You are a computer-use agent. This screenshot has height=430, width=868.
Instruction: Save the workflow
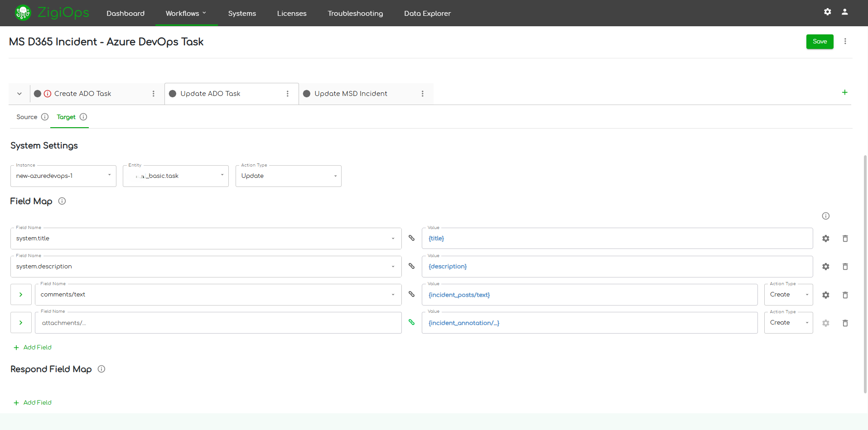point(820,41)
